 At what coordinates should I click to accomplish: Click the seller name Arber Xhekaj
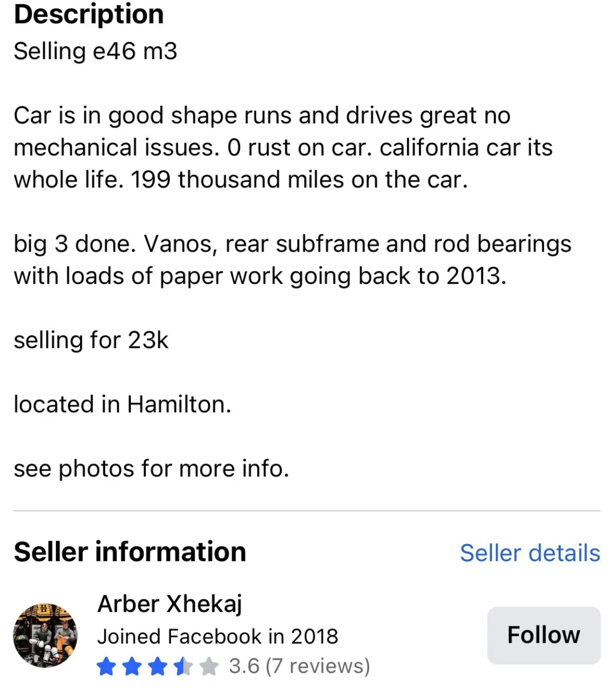[169, 604]
